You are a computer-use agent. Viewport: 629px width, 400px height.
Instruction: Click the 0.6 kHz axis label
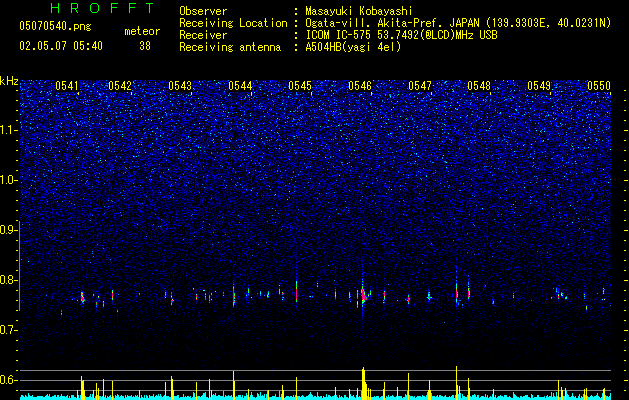pos(8,380)
